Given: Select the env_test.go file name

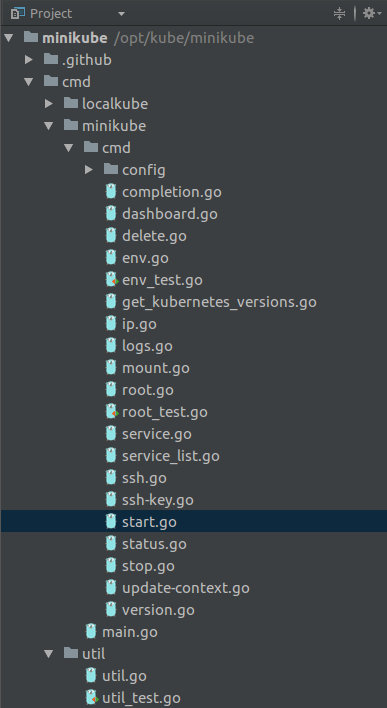Looking at the screenshot, I should tap(163, 280).
